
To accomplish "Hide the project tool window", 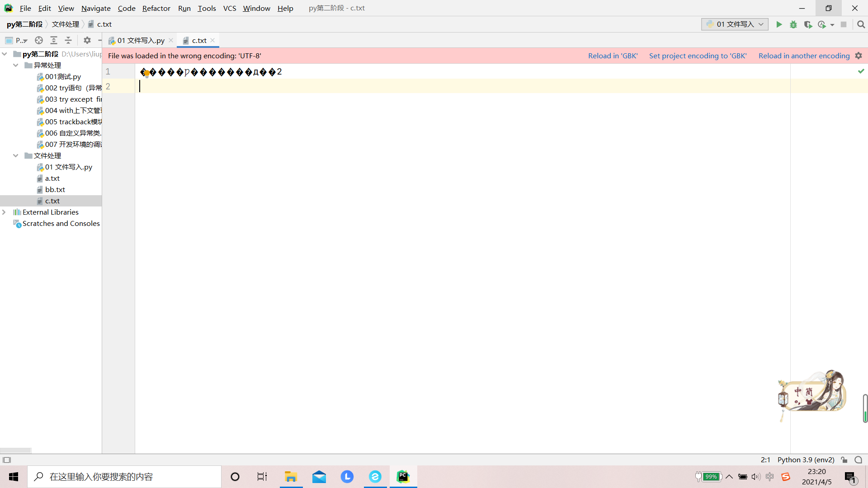I will (99, 40).
